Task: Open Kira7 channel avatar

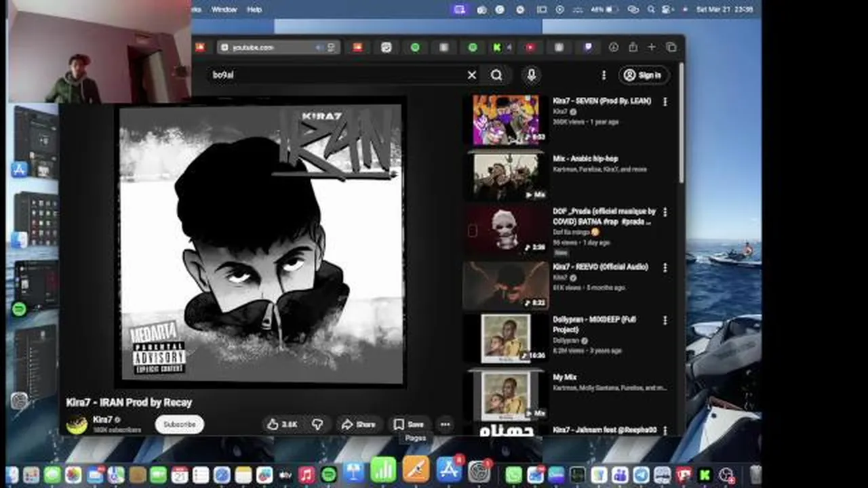Action: click(x=77, y=425)
